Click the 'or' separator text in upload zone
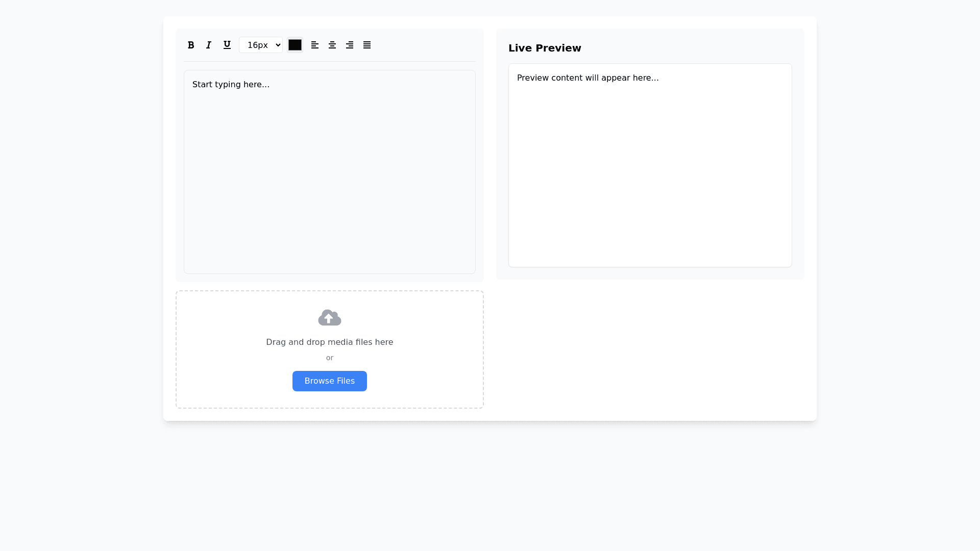 pyautogui.click(x=330, y=358)
